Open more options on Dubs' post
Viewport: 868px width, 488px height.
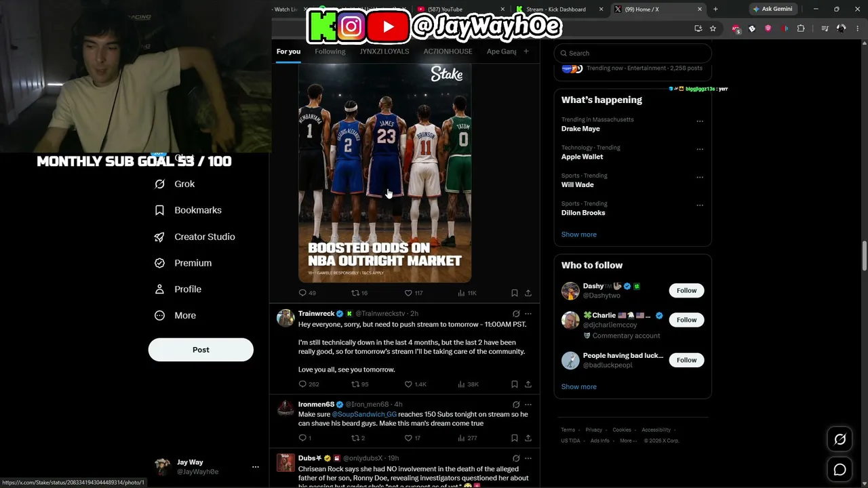[x=528, y=458]
